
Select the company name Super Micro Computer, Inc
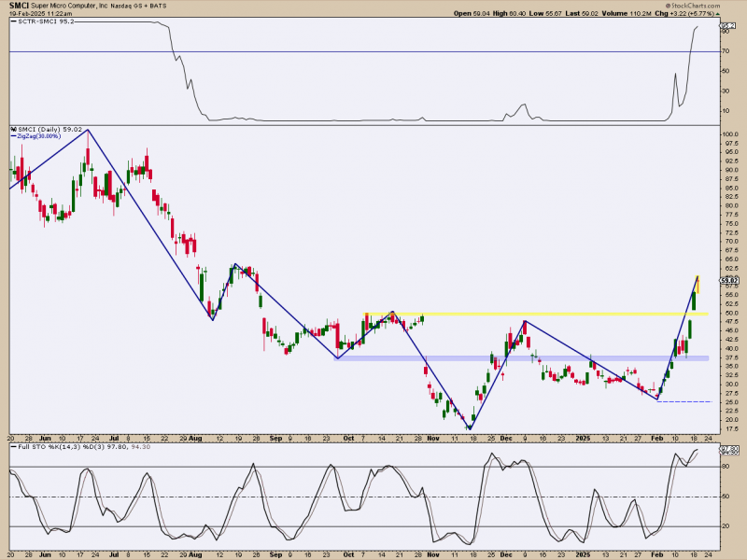[69, 7]
